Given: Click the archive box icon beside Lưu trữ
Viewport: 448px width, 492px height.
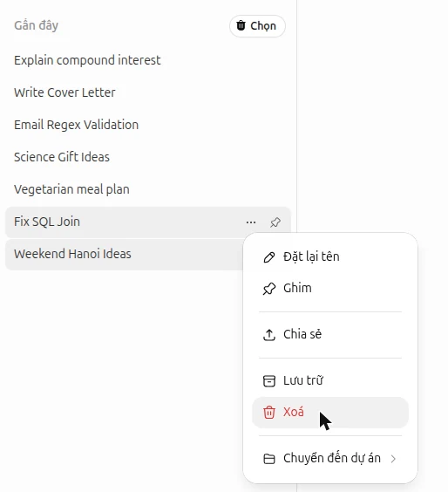Looking at the screenshot, I should (269, 381).
